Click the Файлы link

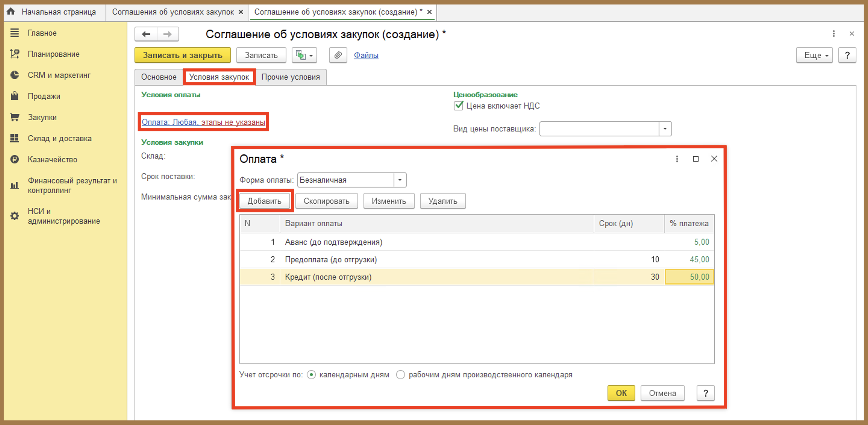click(x=366, y=55)
